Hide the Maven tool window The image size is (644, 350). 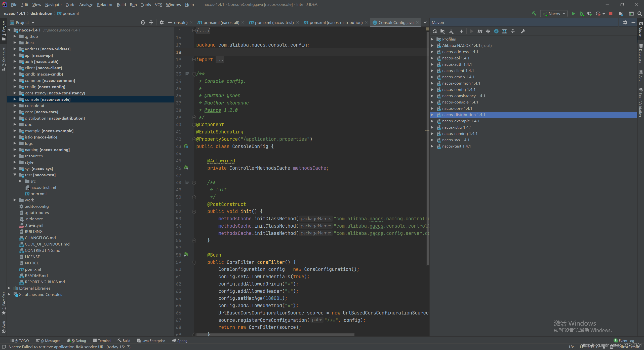pyautogui.click(x=633, y=22)
